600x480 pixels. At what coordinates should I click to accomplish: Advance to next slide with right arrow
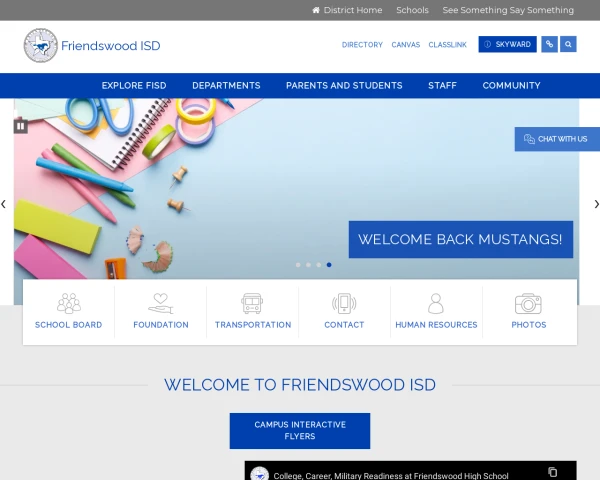596,204
